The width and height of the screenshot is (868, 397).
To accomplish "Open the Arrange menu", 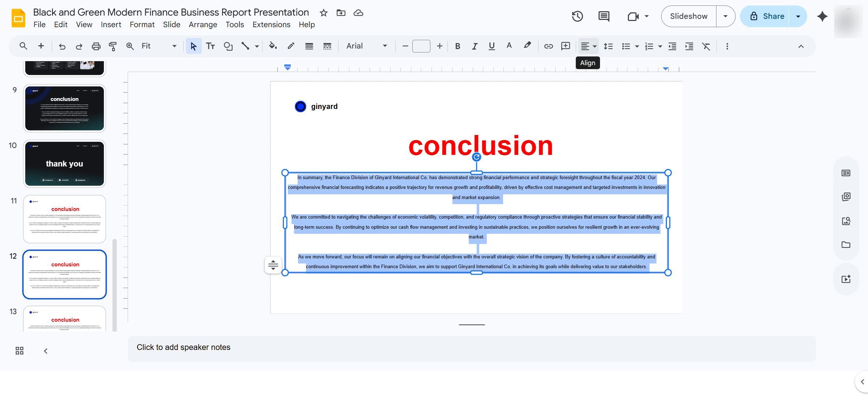I will (x=203, y=25).
